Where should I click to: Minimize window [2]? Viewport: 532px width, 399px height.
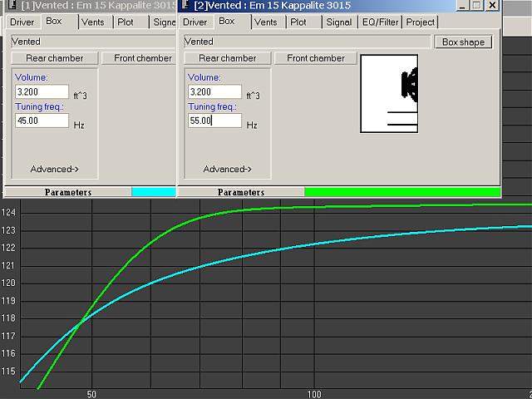[462, 5]
